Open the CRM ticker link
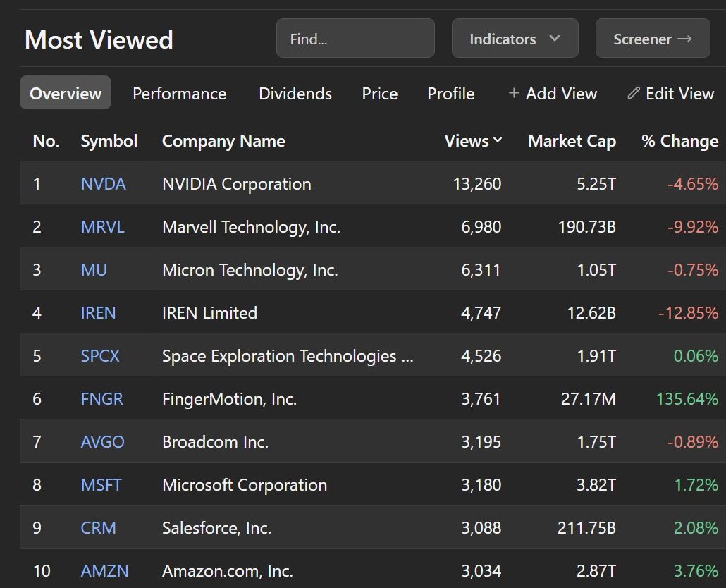The width and height of the screenshot is (726, 588). pyautogui.click(x=98, y=528)
